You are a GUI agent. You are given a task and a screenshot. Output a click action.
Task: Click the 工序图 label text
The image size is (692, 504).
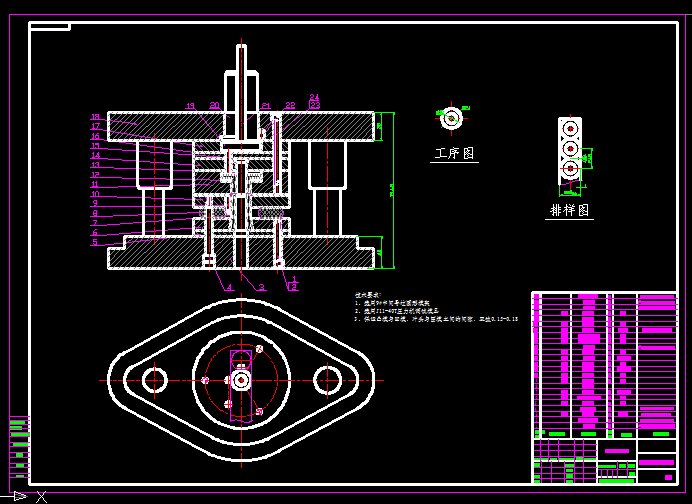(455, 153)
